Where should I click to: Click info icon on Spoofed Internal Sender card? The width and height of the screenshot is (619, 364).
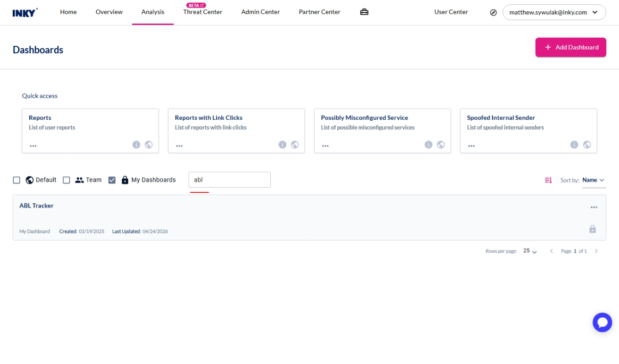pos(575,145)
